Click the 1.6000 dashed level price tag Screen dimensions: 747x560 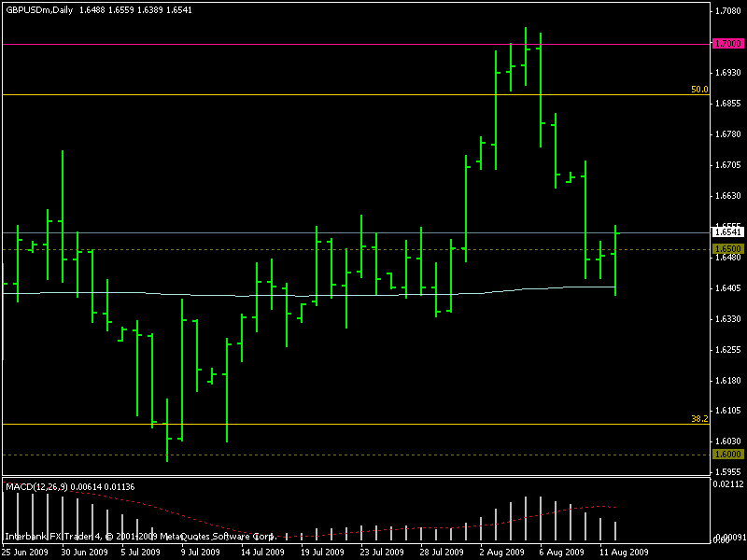(x=727, y=455)
